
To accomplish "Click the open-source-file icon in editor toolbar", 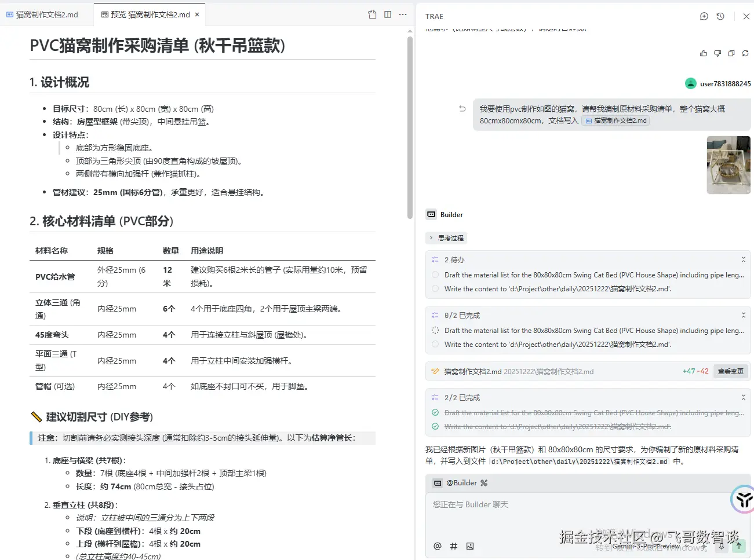I will point(372,14).
